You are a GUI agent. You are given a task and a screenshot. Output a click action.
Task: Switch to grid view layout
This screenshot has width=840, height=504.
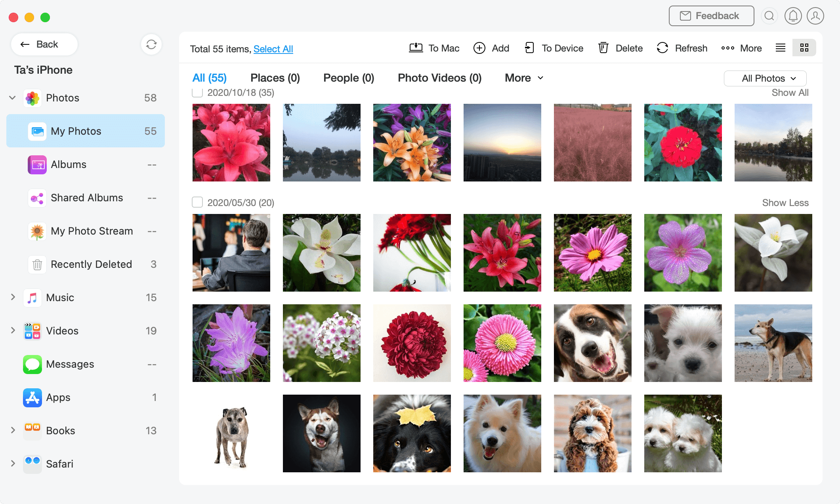tap(804, 48)
